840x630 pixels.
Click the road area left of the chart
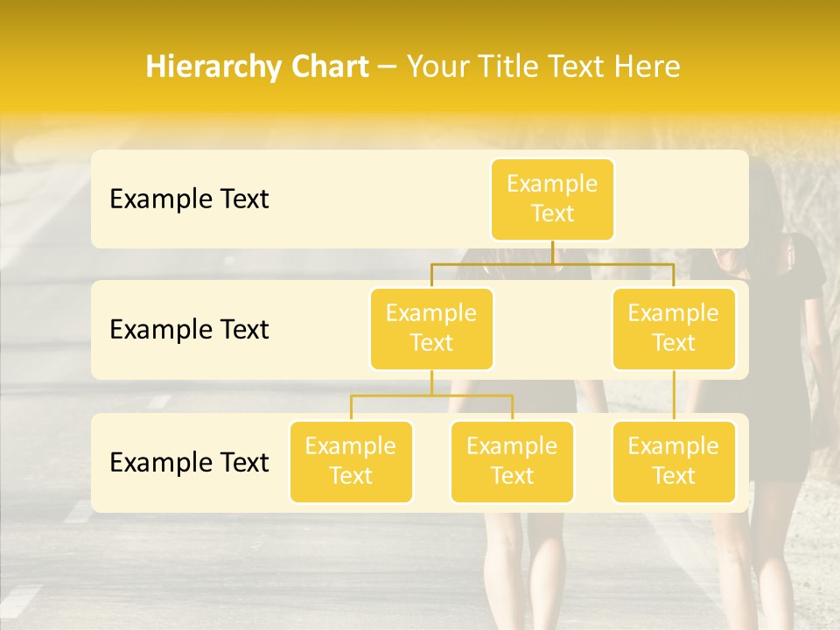pos(44,350)
